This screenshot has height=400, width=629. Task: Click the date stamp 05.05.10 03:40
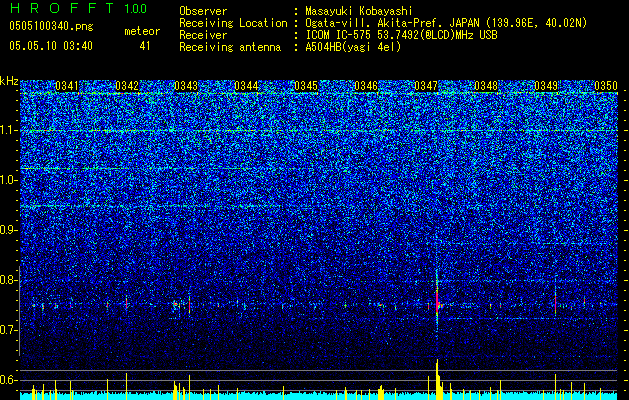51,46
